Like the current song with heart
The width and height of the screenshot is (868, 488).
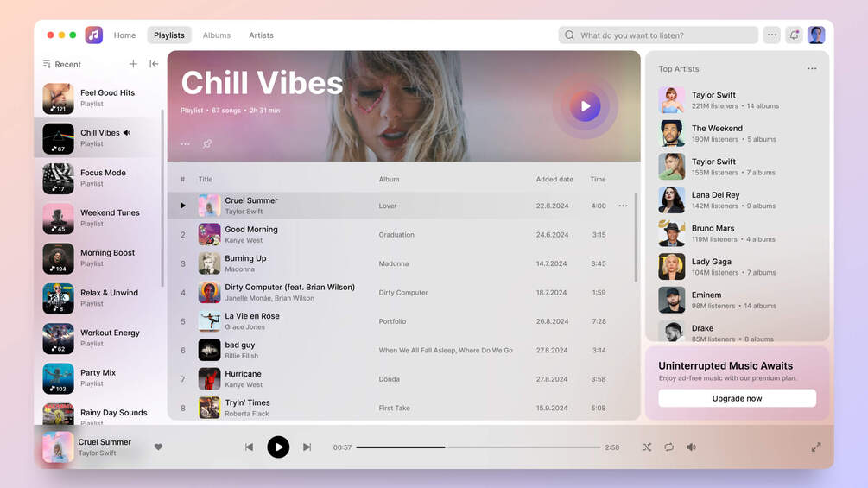[x=158, y=447]
